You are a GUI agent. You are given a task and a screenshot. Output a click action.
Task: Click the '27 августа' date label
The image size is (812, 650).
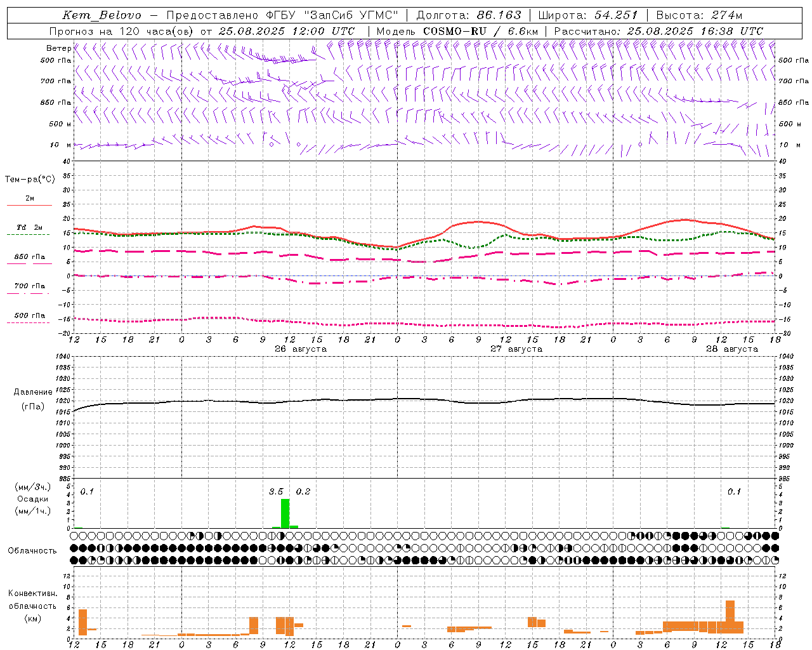point(516,349)
